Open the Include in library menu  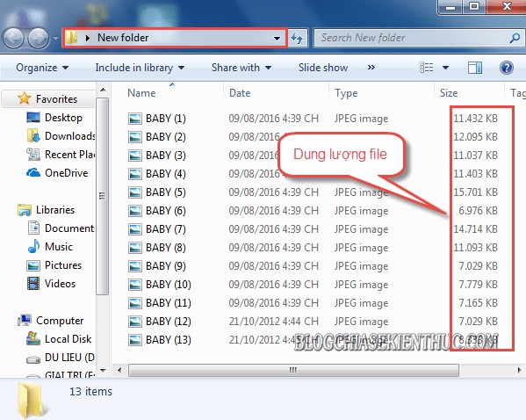pyautogui.click(x=140, y=68)
